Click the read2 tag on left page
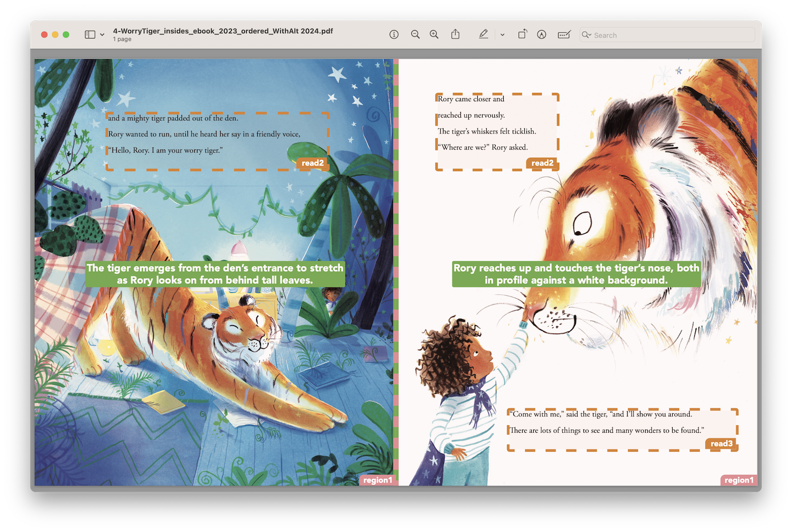The height and width of the screenshot is (532, 792). coord(313,163)
